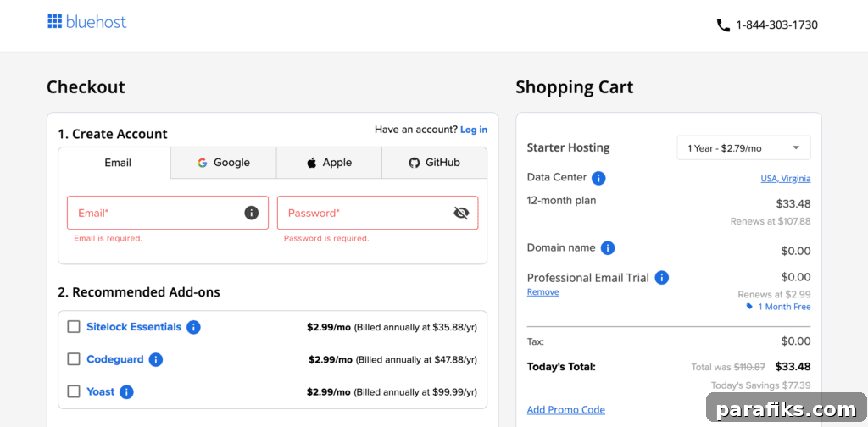
Task: Click Yoast 'Billed annually at $99.99/yr' text
Action: point(415,392)
